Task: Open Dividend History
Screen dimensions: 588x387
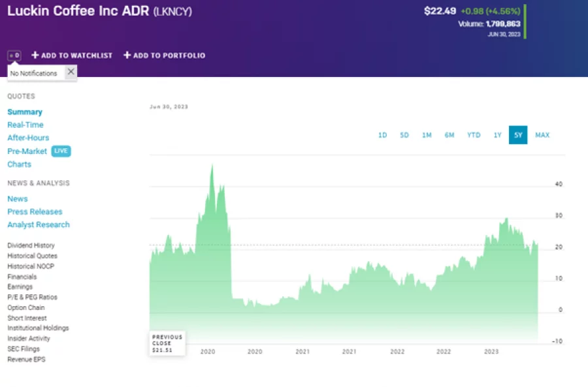Action: coord(31,245)
